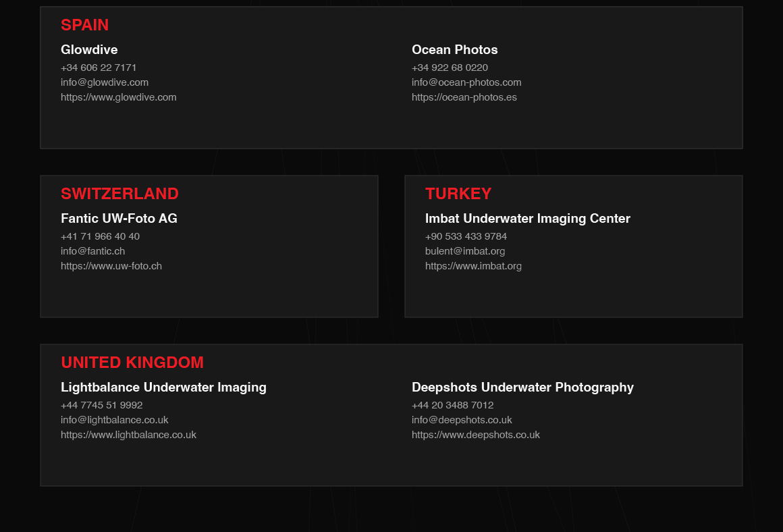Viewport: 783px width, 532px height.
Task: Call Deepshots at +44 20 3488 7012
Action: pyautogui.click(x=452, y=405)
